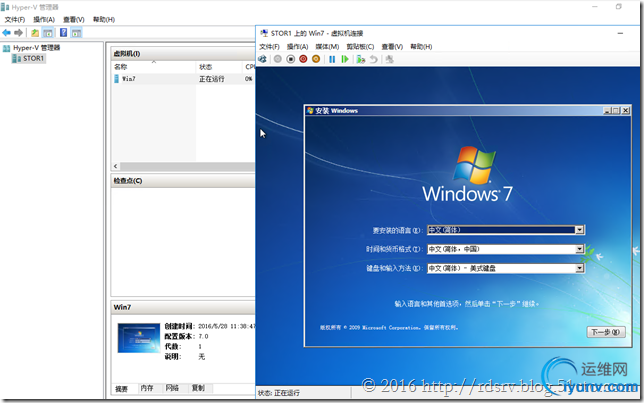Click the up-one-level folder icon
The height and width of the screenshot is (403, 644).
[35, 32]
